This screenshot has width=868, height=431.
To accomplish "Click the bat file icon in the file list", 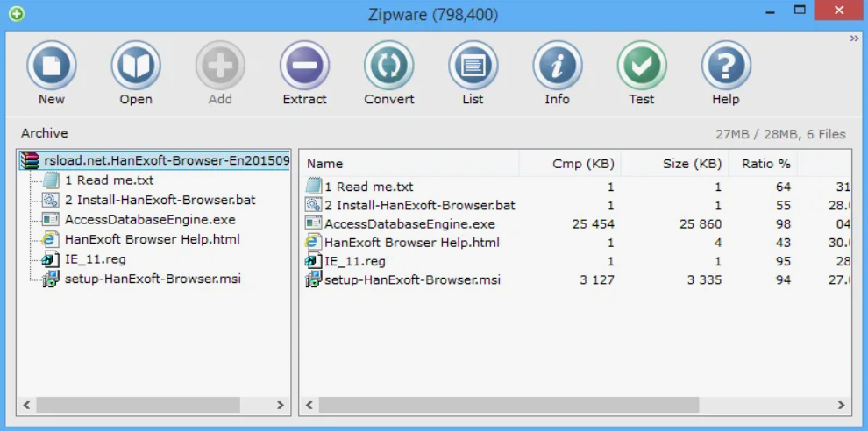I will point(313,205).
